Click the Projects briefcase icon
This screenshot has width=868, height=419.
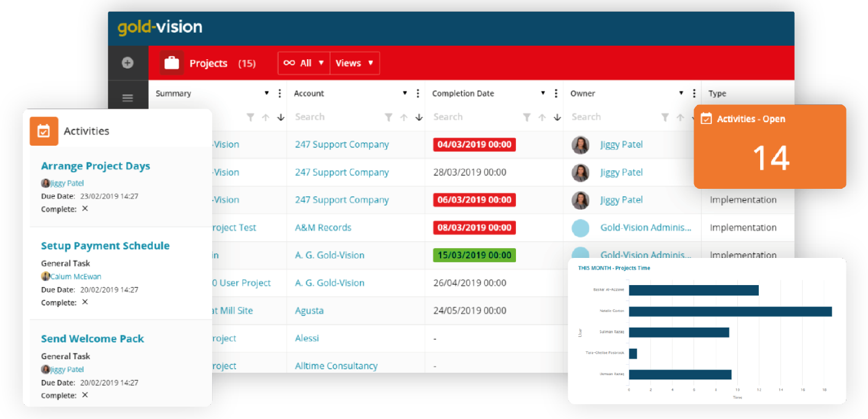click(172, 63)
